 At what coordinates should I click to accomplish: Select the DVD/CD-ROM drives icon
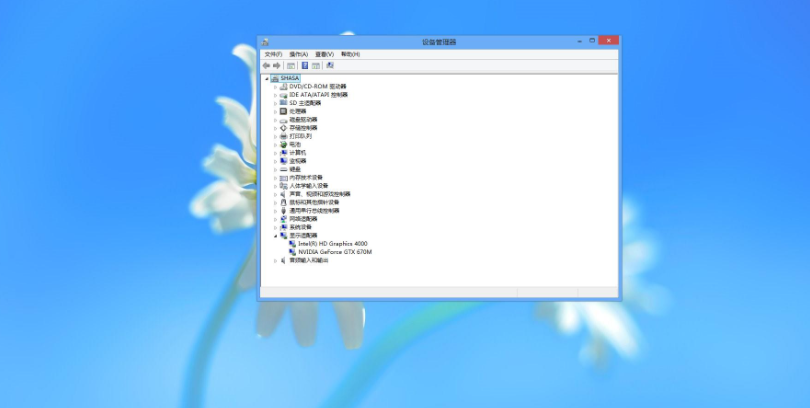pyautogui.click(x=284, y=86)
